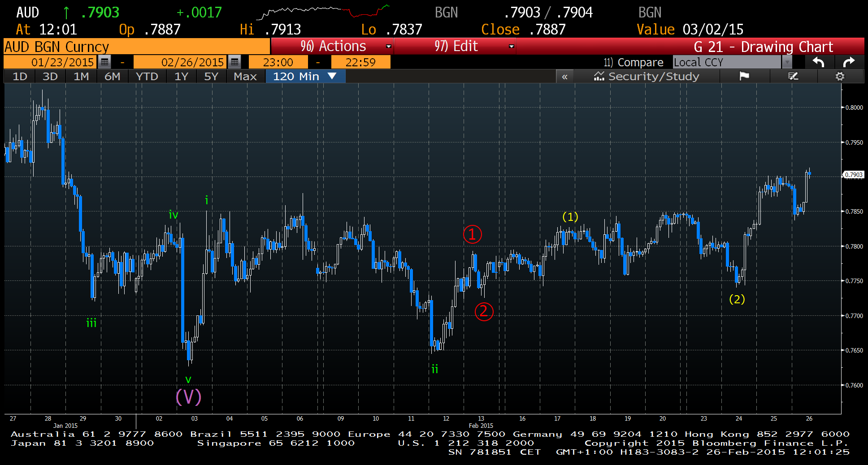This screenshot has height=465, width=868.
Task: Click the start time 23:00 field
Action: pos(278,62)
